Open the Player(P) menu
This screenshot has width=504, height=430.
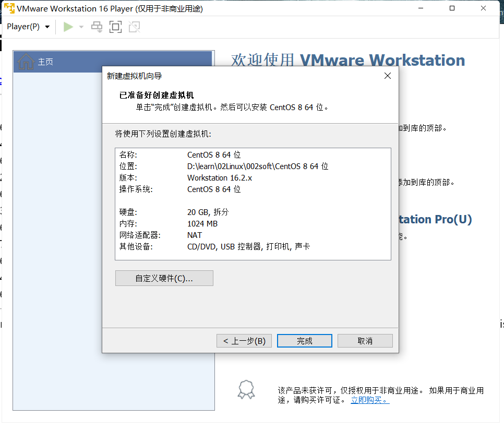(28, 27)
